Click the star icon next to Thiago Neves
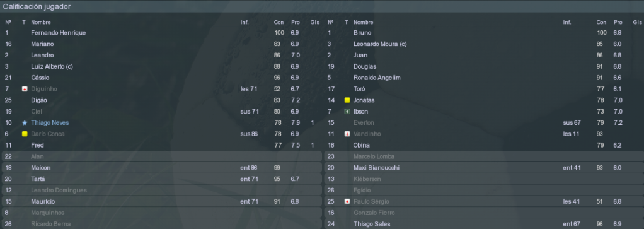Screen dimensions: 644x229 point(24,122)
